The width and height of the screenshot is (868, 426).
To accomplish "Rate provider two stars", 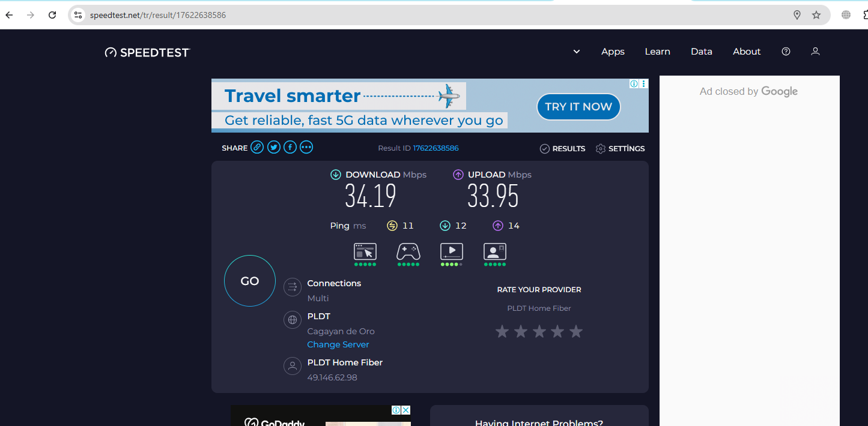I will 521,331.
